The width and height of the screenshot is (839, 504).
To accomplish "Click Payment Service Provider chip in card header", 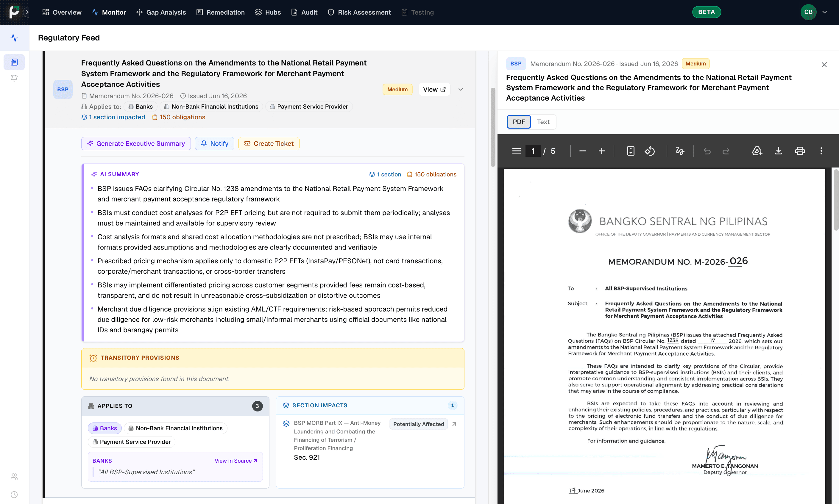I will pos(309,106).
